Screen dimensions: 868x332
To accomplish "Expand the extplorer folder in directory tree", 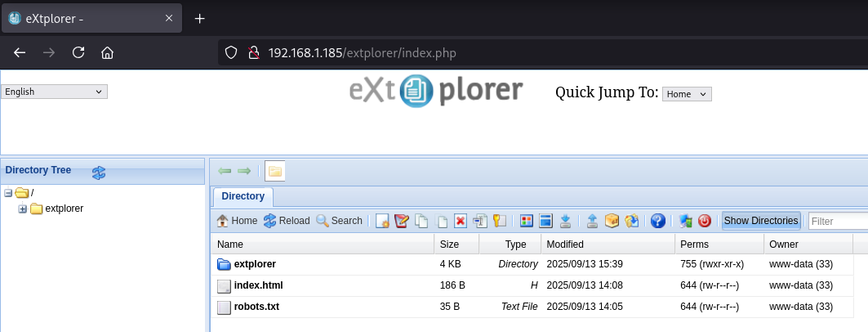I will tap(23, 209).
